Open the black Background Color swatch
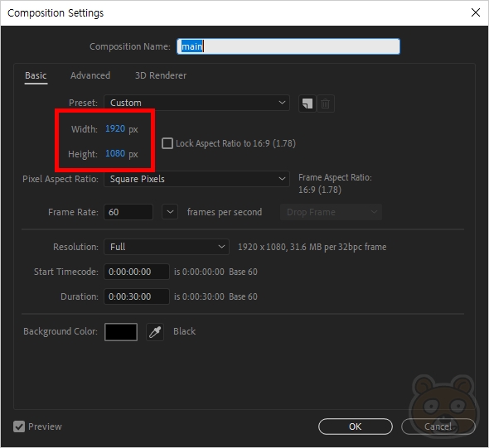 click(x=121, y=332)
